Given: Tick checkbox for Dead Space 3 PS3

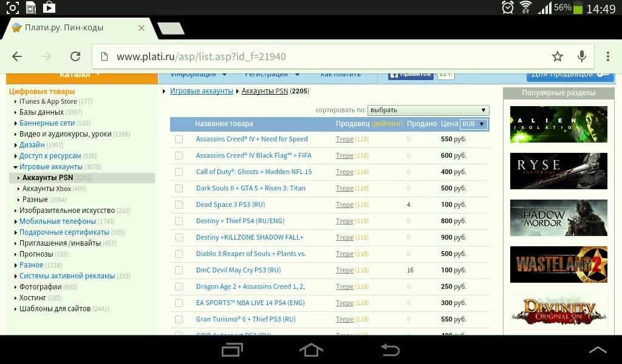Looking at the screenshot, I should coord(179,205).
